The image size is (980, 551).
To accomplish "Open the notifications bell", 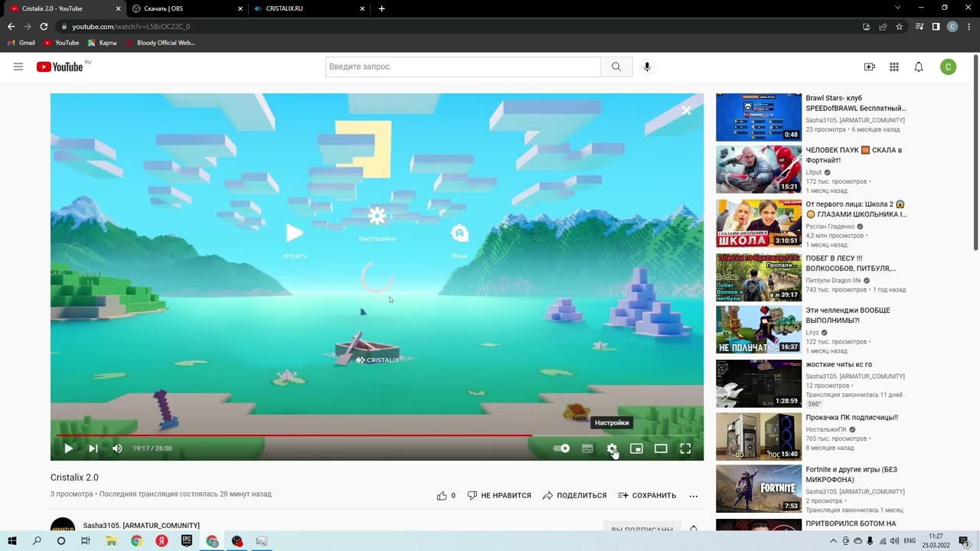I will pyautogui.click(x=918, y=67).
